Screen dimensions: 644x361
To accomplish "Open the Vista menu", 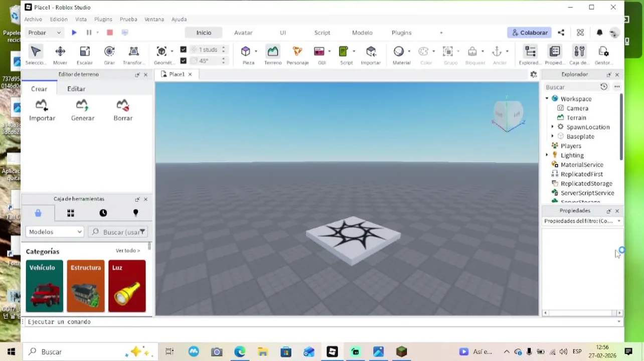I will 81,19.
